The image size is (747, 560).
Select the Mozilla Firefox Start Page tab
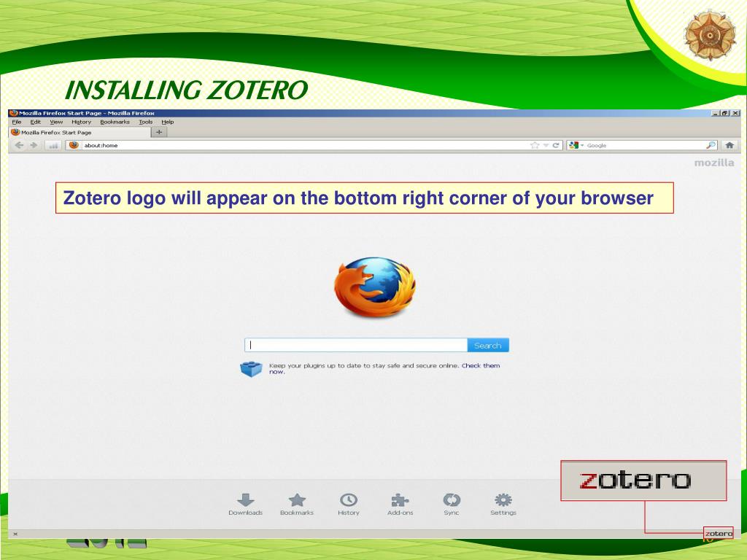point(80,133)
